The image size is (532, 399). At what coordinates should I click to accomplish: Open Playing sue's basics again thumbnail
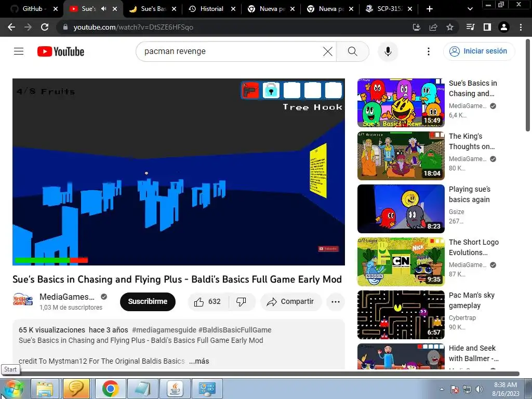(401, 209)
